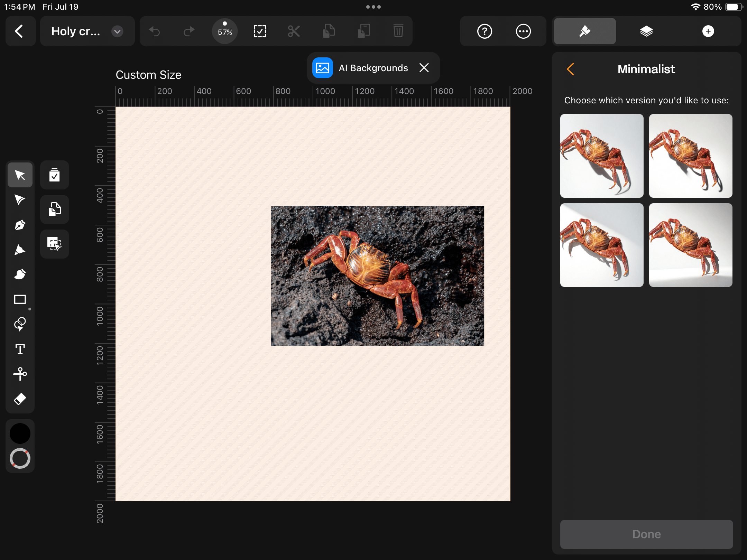
Task: Tap the three-dot multitasking indicator
Action: pos(373,7)
